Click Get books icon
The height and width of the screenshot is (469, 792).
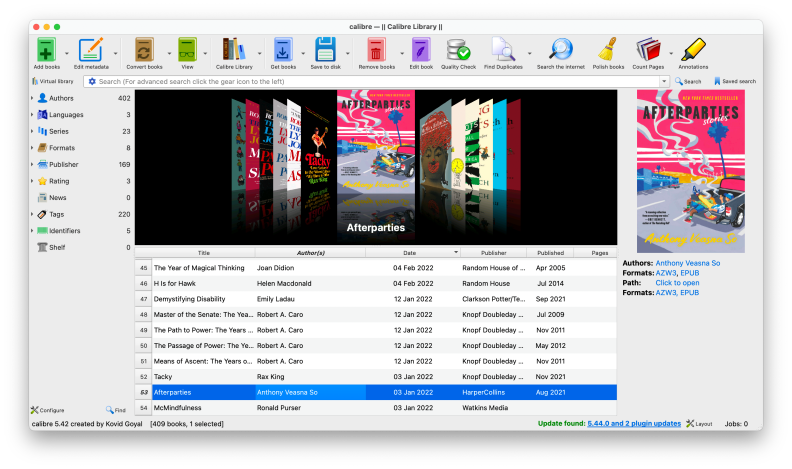tap(283, 50)
